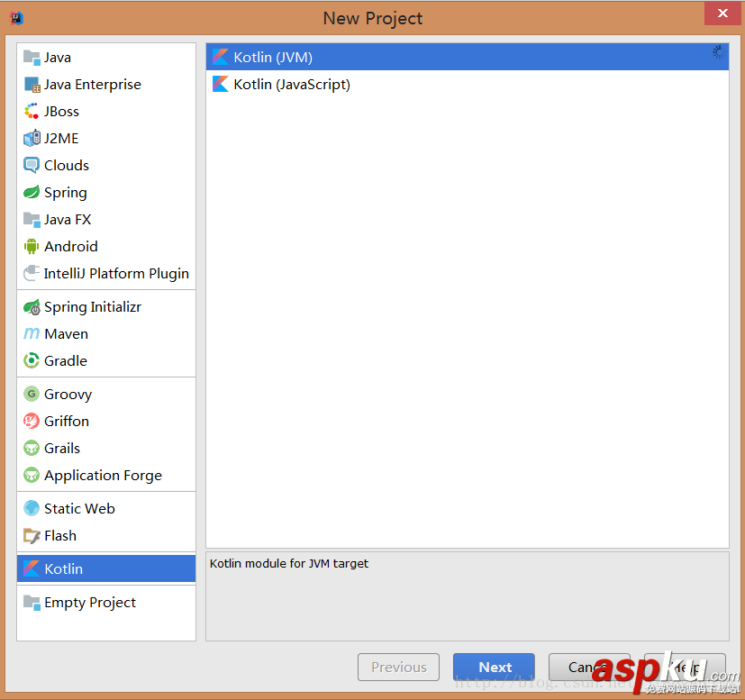Click the Kotlin (JVM) logo icon

tap(221, 57)
